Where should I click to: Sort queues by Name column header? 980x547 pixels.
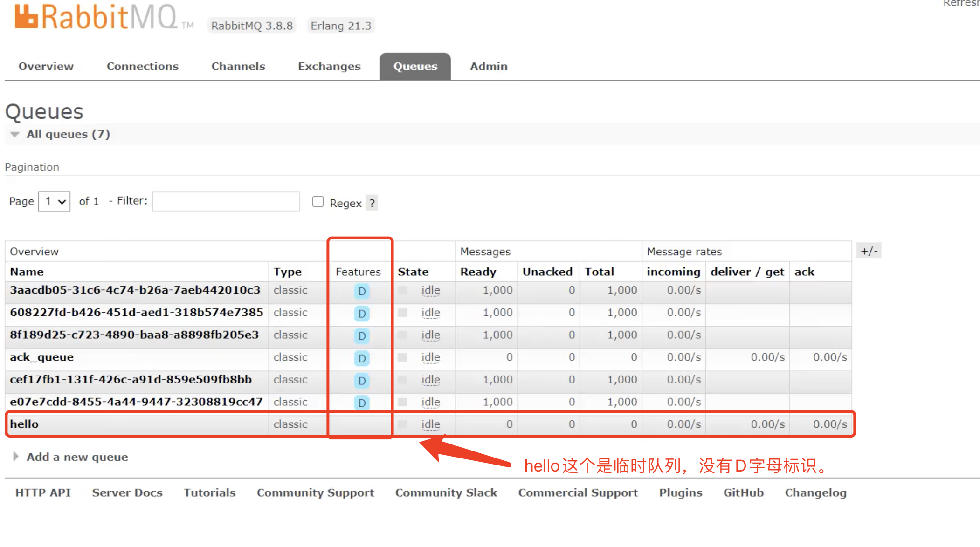27,272
